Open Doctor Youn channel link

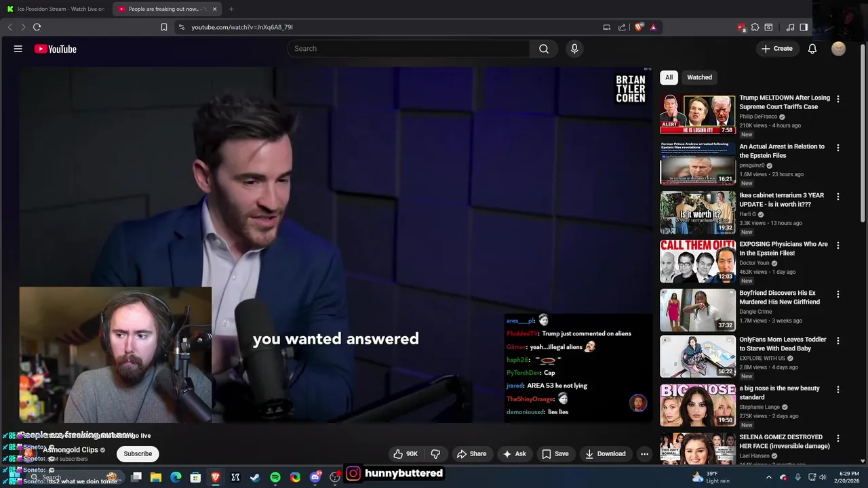tap(754, 263)
